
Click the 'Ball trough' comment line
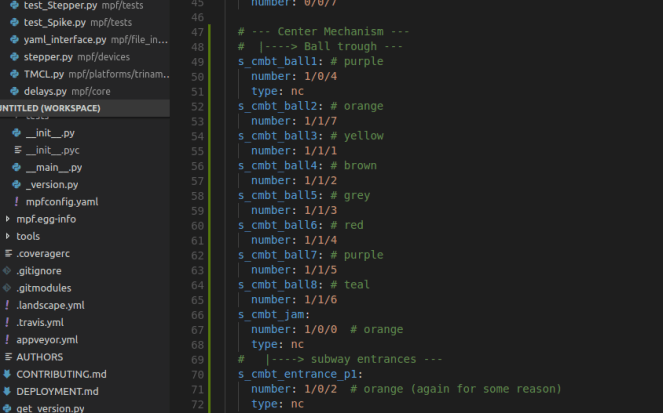pos(320,46)
